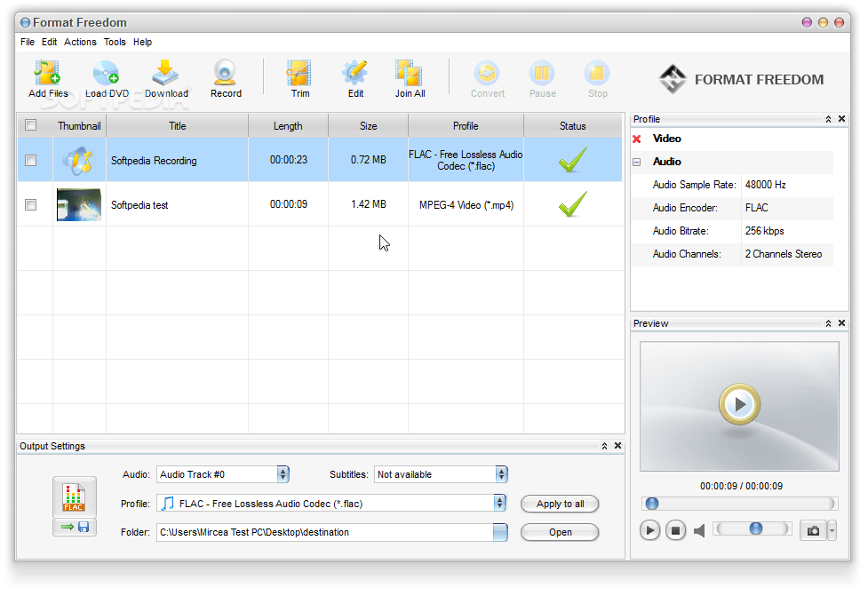Click the Folder browse button
This screenshot has width=868, height=596.
click(x=500, y=532)
